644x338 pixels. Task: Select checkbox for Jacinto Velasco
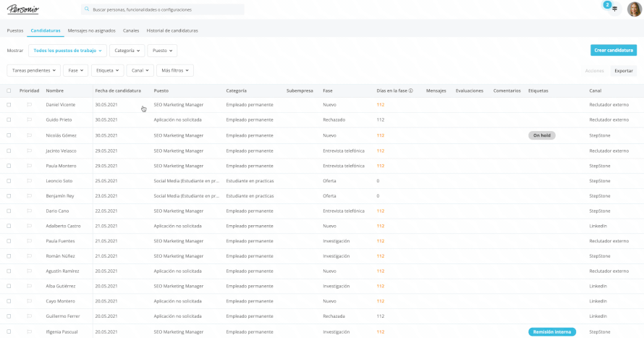click(9, 151)
